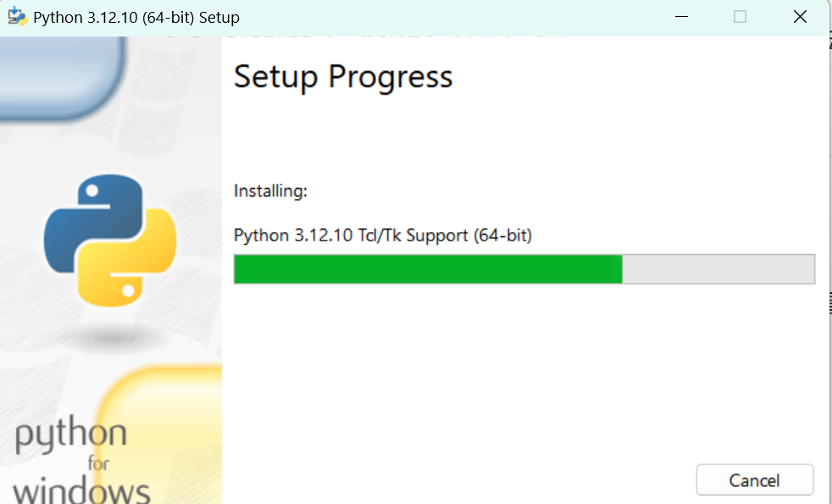
Task: Minimize the Python Setup window
Action: 681,17
